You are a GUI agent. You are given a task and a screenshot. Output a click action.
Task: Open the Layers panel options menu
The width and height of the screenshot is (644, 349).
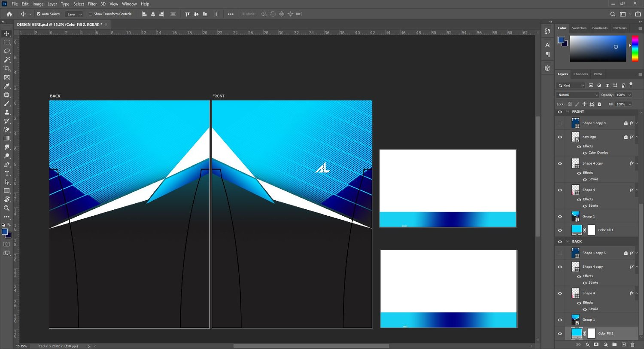tap(640, 74)
